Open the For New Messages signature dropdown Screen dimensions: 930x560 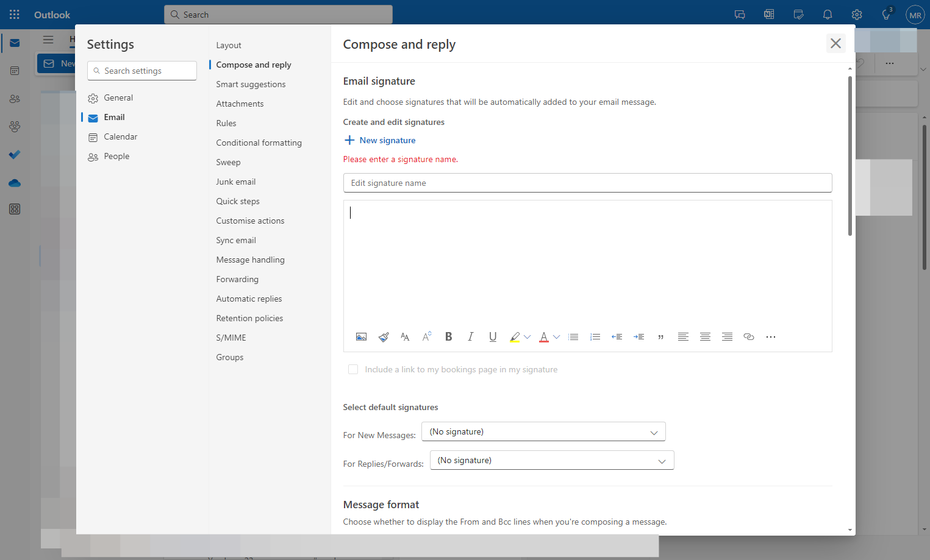tap(543, 431)
